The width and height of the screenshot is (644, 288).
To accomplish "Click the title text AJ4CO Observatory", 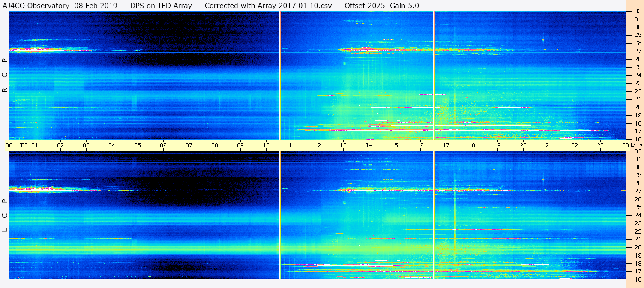I will tap(36, 6).
